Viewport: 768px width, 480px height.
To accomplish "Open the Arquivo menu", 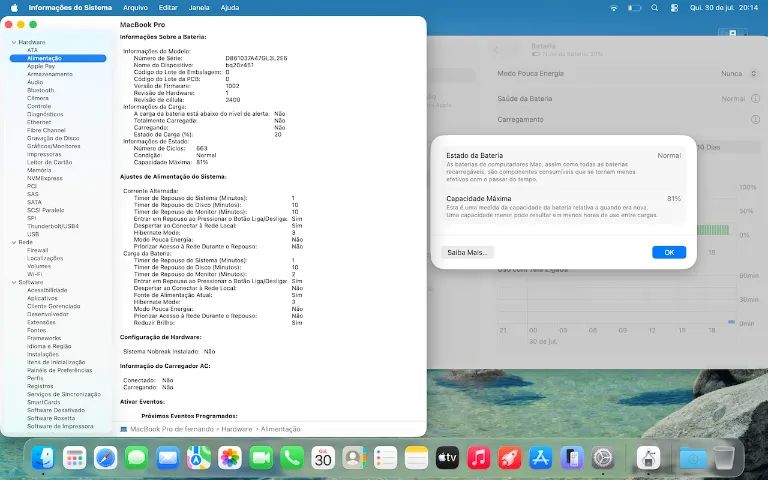I will click(x=135, y=8).
